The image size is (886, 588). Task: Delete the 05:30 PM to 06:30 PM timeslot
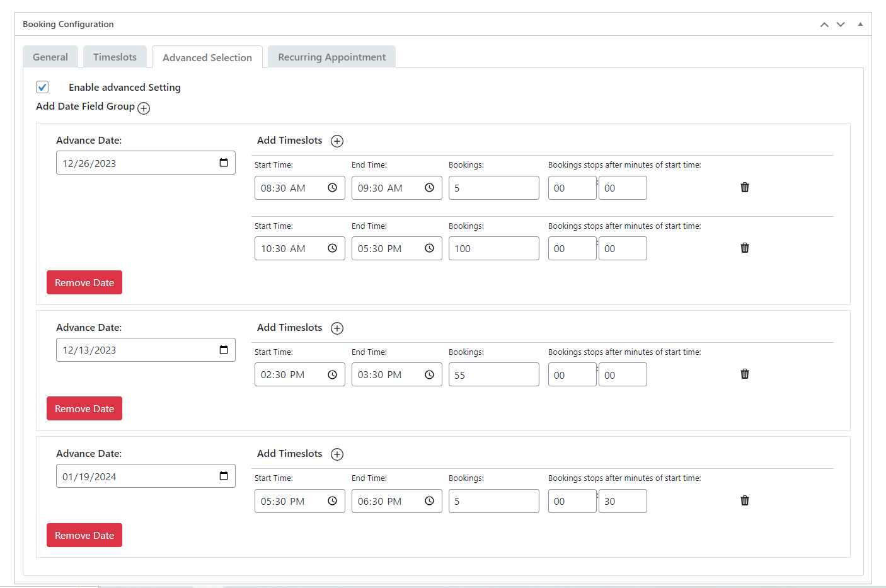pos(744,500)
